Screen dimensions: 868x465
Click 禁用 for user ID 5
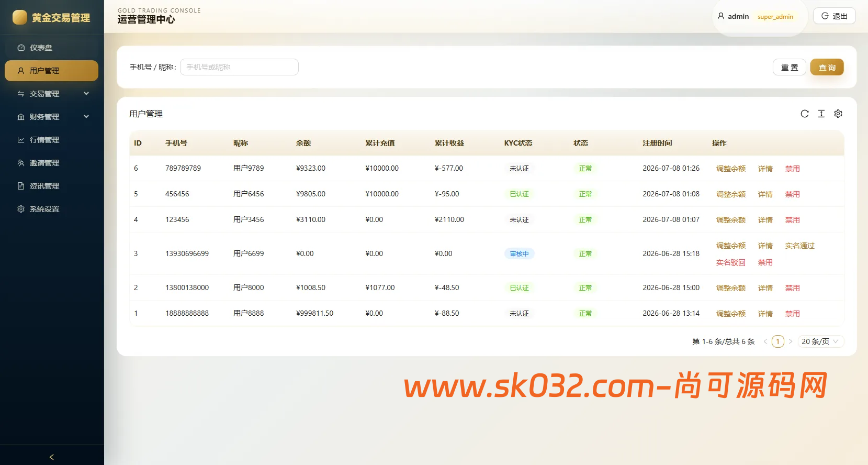coord(792,194)
